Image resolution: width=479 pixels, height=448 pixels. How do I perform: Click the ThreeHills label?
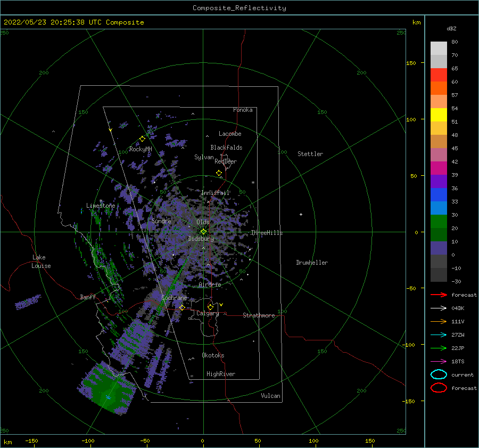267,233
